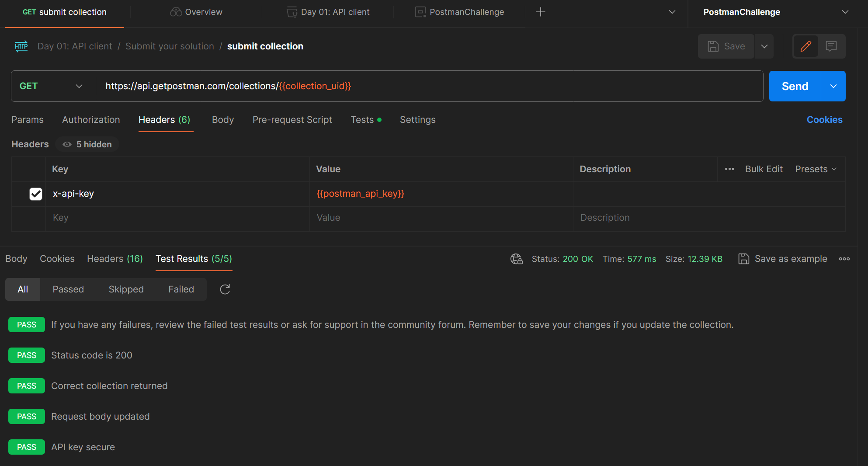868x466 pixels.
Task: Click the blue Send button
Action: (x=795, y=86)
